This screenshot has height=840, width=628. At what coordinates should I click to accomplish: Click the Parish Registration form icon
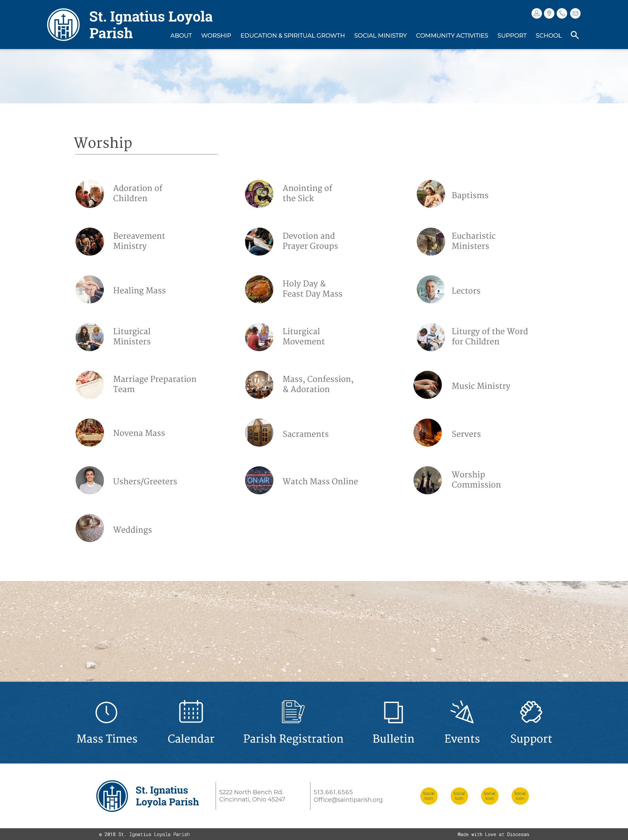pos(292,711)
